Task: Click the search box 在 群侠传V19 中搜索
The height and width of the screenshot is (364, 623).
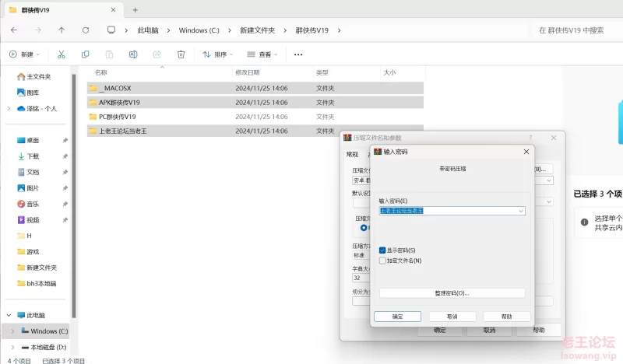Action: coord(575,30)
